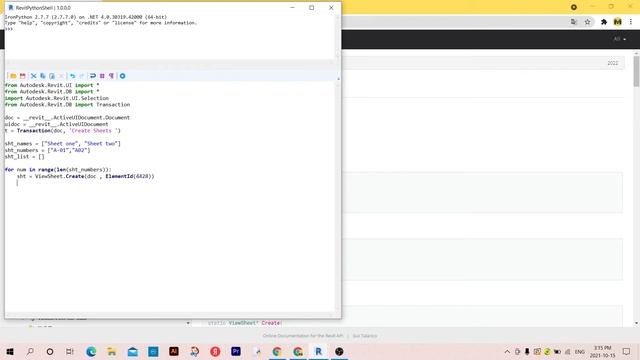
Task: Click 'Online Documentation for the Revit API' link
Action: (x=303, y=336)
